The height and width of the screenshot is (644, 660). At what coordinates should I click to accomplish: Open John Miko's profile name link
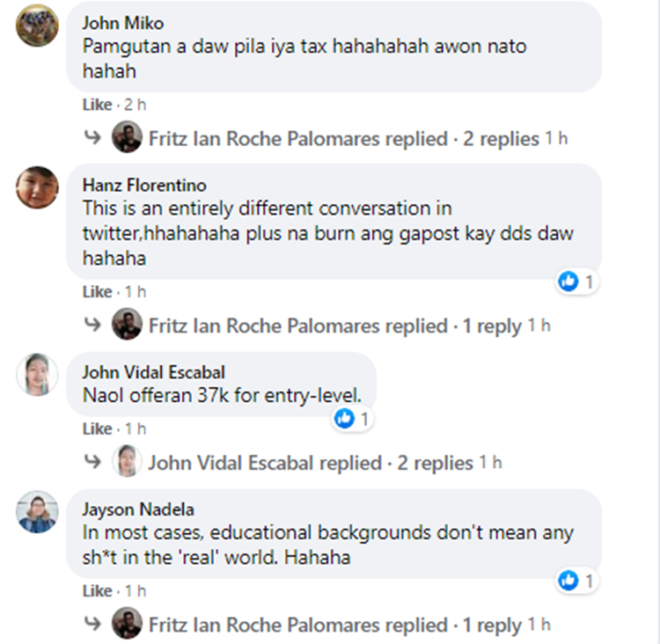pos(122,23)
